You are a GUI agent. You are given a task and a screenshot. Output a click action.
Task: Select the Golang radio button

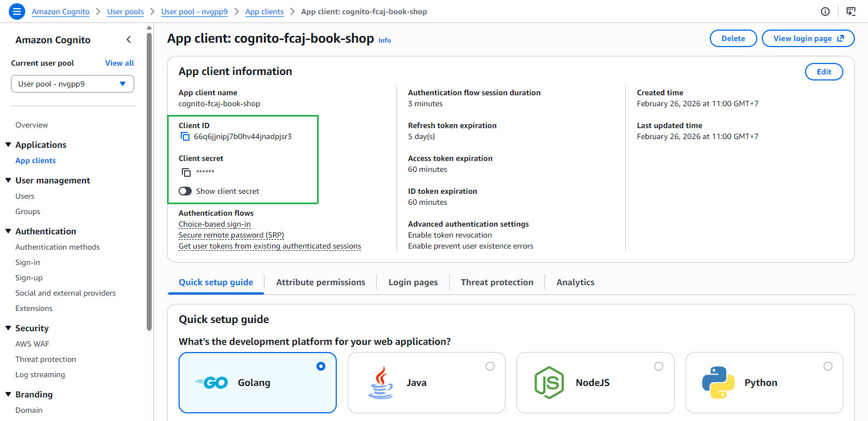click(x=321, y=366)
